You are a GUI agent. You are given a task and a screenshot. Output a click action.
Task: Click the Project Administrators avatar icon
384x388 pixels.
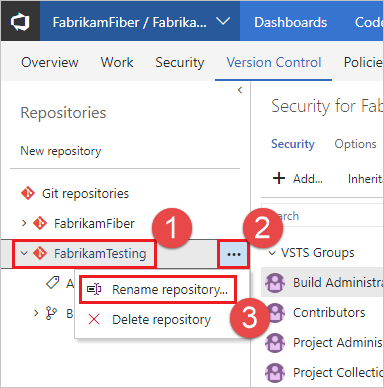point(275,343)
